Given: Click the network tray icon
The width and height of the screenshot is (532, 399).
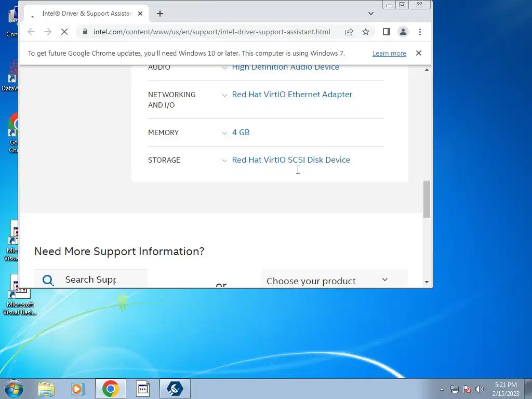Looking at the screenshot, I should [454, 389].
